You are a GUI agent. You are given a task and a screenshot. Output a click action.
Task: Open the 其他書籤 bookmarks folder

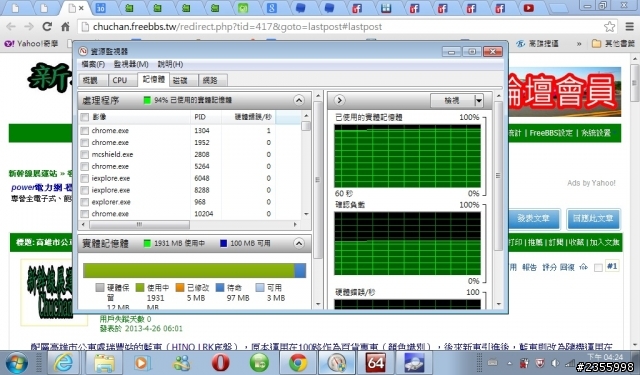tap(613, 43)
